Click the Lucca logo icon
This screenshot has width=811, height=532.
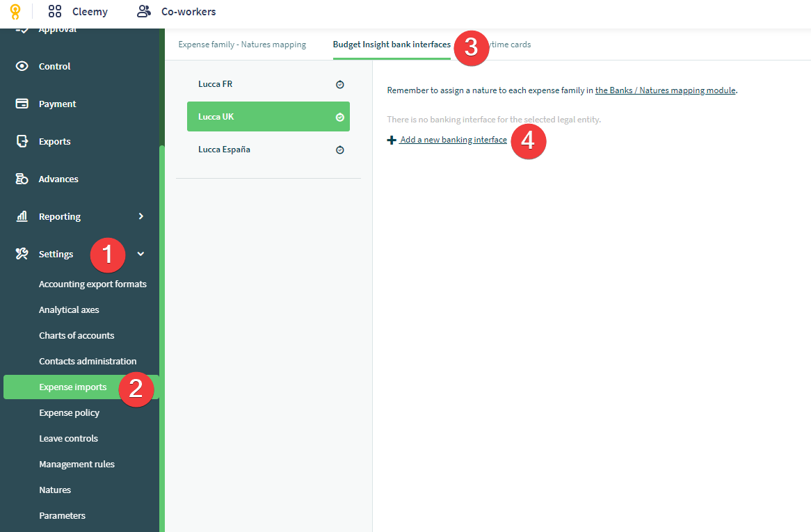(15, 11)
